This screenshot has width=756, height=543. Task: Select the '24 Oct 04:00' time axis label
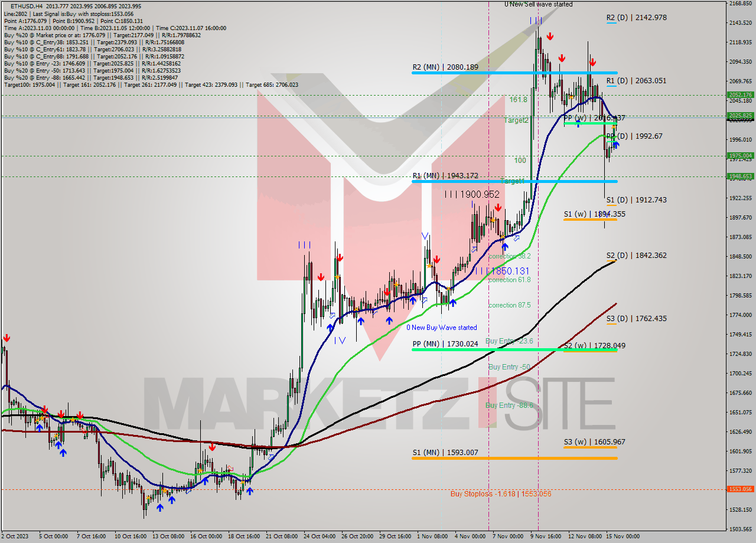coord(320,537)
